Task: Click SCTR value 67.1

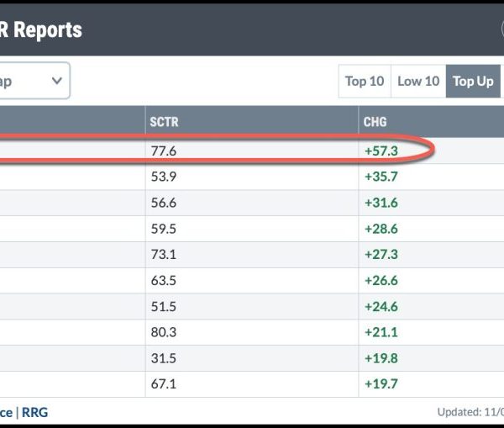Action: pyautogui.click(x=164, y=384)
